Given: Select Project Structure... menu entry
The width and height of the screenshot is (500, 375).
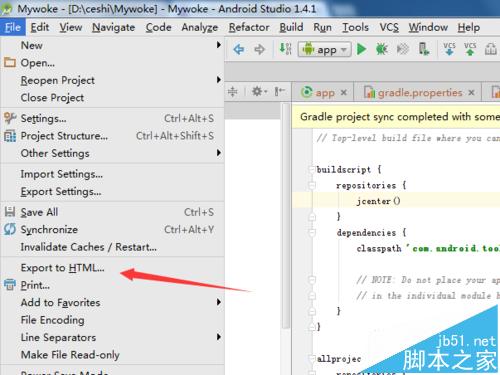Looking at the screenshot, I should [112, 136].
